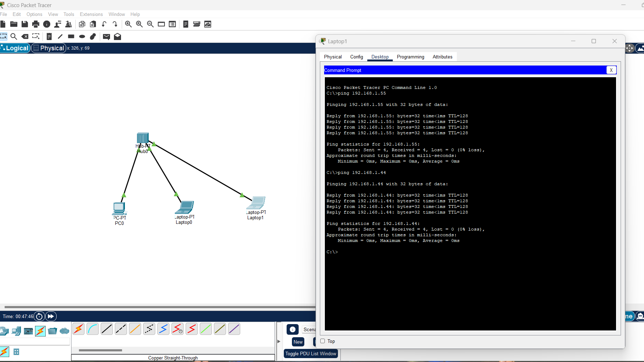The width and height of the screenshot is (644, 362).
Task: Add a complex PDU with the open envelope icon
Action: click(x=117, y=36)
